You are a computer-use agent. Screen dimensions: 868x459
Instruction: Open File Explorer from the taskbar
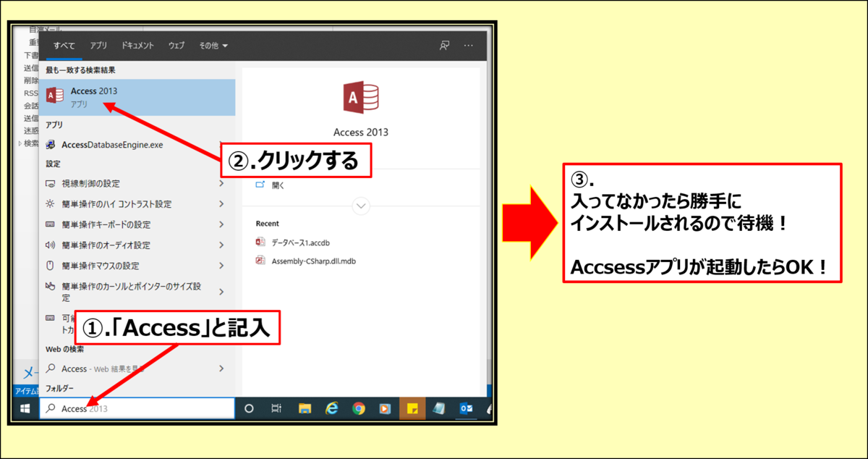305,408
